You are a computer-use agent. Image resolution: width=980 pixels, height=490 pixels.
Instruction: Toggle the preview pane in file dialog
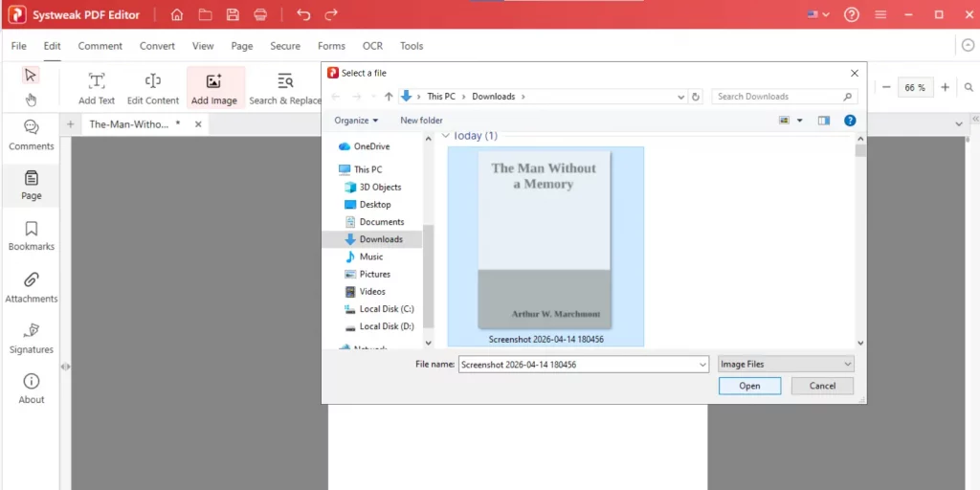[x=824, y=121]
